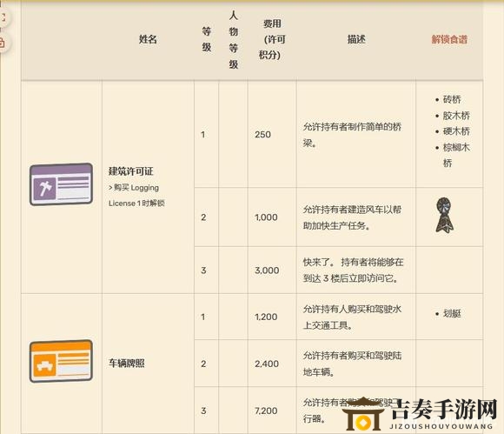Select the 建筑许可证 name text

pos(131,171)
